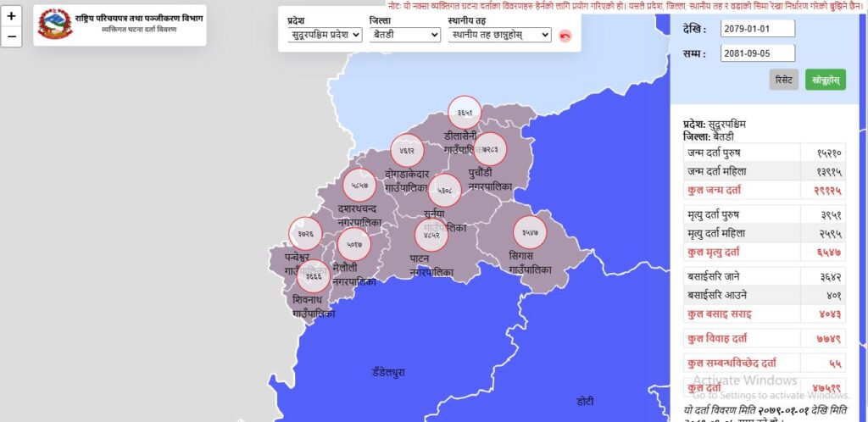Screen dimensions: 868x422
Task: Select the सिगास गाउँपालिका count circle
Action: click(530, 232)
